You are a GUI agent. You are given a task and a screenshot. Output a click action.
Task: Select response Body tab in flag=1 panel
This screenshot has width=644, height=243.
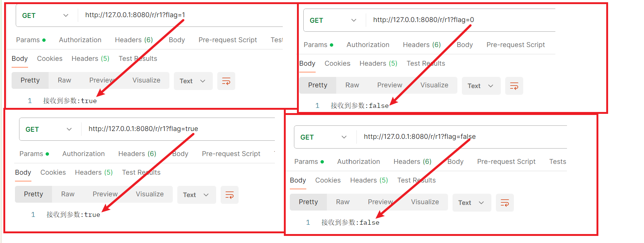[20, 59]
